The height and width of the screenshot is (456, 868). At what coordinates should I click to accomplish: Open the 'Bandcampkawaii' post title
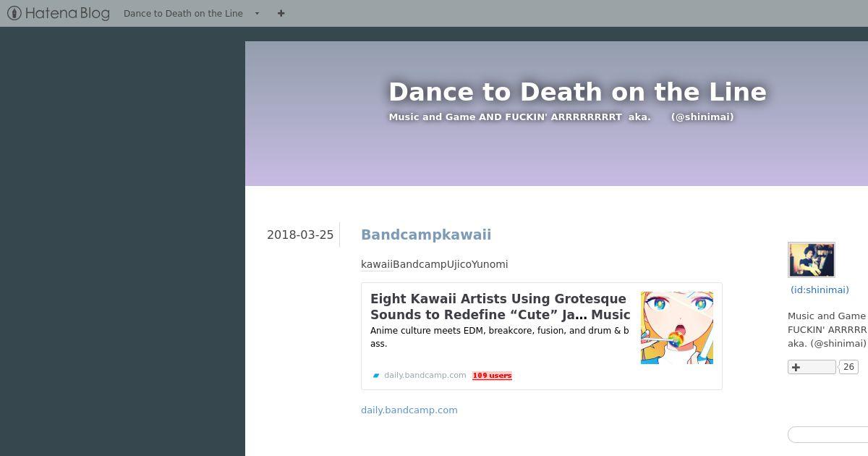[426, 235]
